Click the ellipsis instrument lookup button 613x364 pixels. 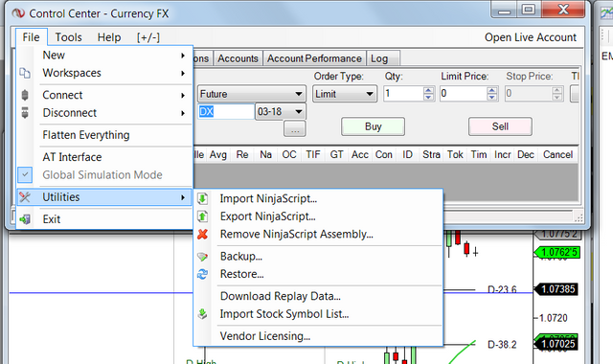(x=295, y=129)
